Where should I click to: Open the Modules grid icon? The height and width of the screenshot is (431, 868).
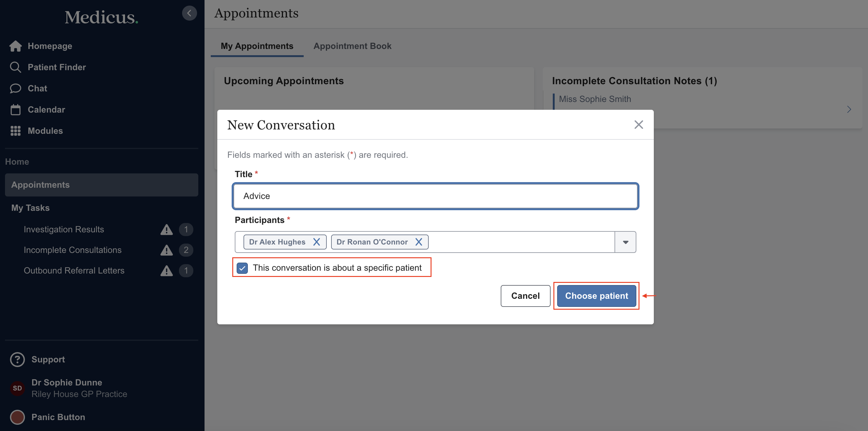[16, 131]
